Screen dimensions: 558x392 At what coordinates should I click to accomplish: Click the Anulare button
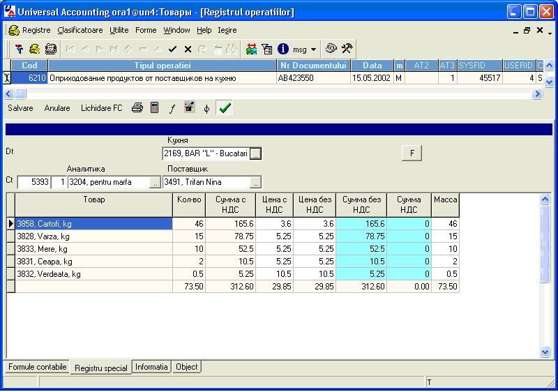[57, 108]
